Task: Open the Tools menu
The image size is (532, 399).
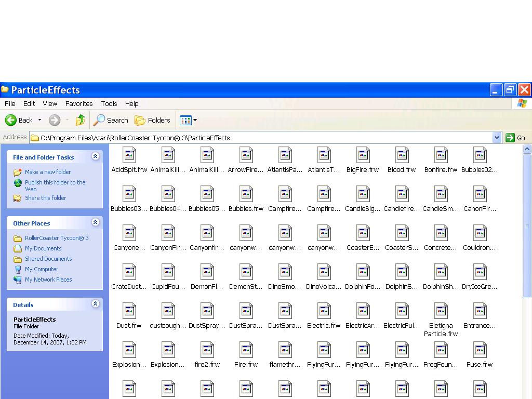Action: 109,103
